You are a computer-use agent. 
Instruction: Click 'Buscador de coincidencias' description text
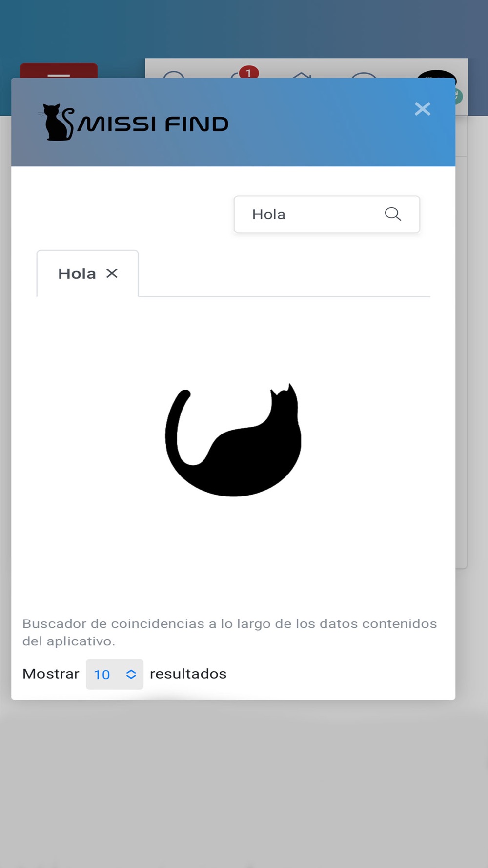tap(230, 632)
